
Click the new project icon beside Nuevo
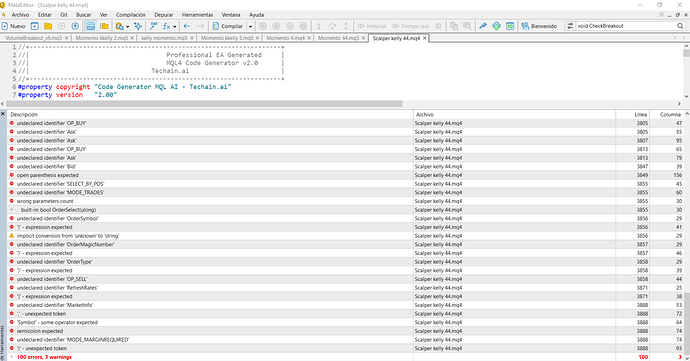click(35, 26)
